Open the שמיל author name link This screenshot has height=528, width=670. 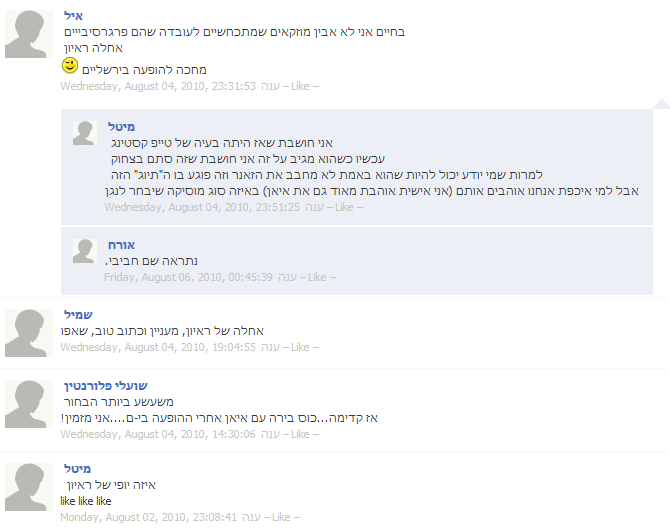coord(78,315)
